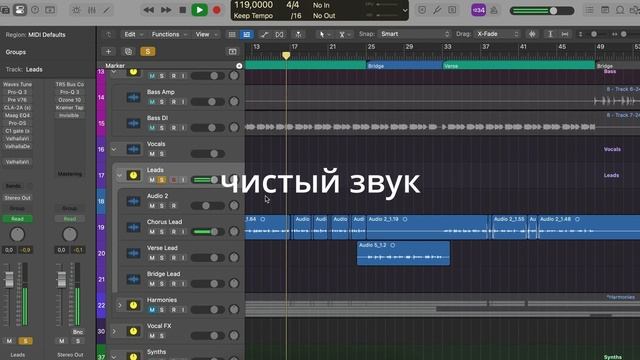Click the tempo value 119,0000

click(x=253, y=5)
